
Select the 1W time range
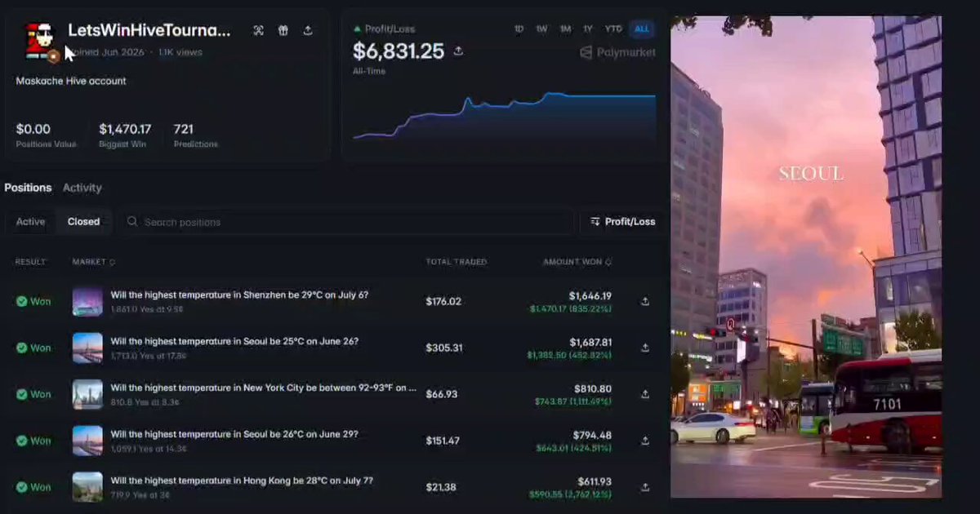pyautogui.click(x=541, y=29)
